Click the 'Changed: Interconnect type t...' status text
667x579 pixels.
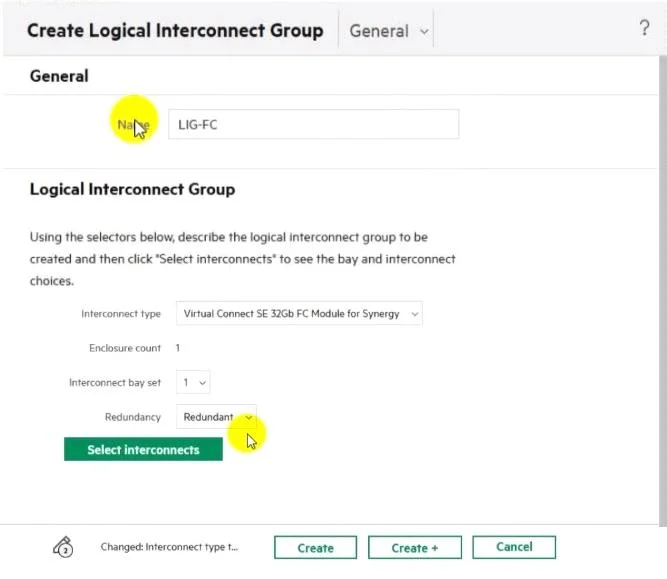(169, 547)
